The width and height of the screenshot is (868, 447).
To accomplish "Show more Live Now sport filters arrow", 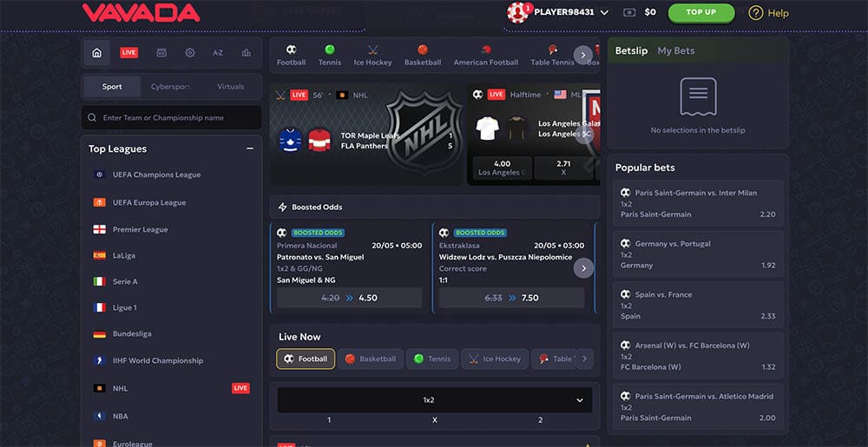I will tap(584, 358).
